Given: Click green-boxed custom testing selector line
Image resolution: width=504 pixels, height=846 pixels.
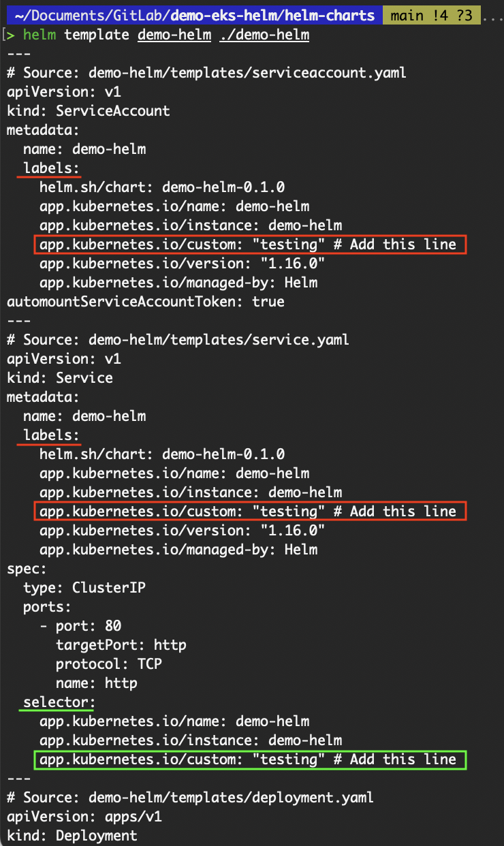Looking at the screenshot, I should coord(249,759).
